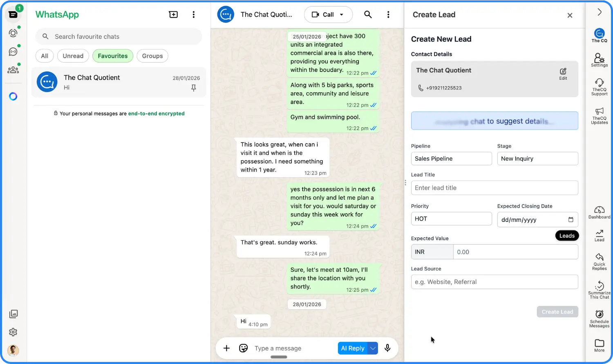Record a voice message with the microphone
The image size is (613, 364).
coord(387,348)
